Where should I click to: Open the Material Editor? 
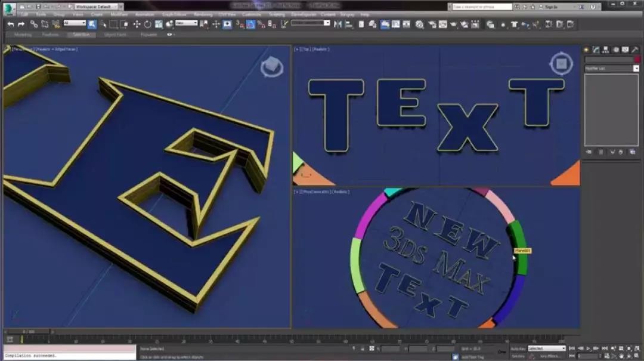pyautogui.click(x=419, y=24)
